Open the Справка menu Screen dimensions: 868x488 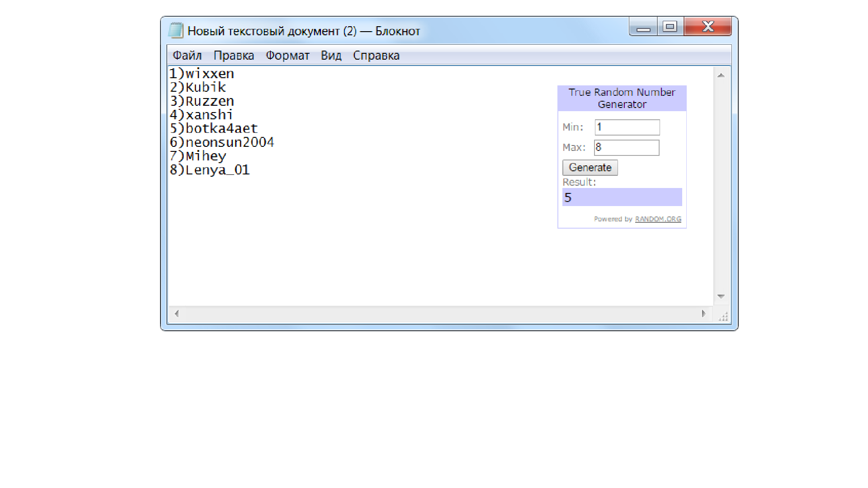coord(376,56)
